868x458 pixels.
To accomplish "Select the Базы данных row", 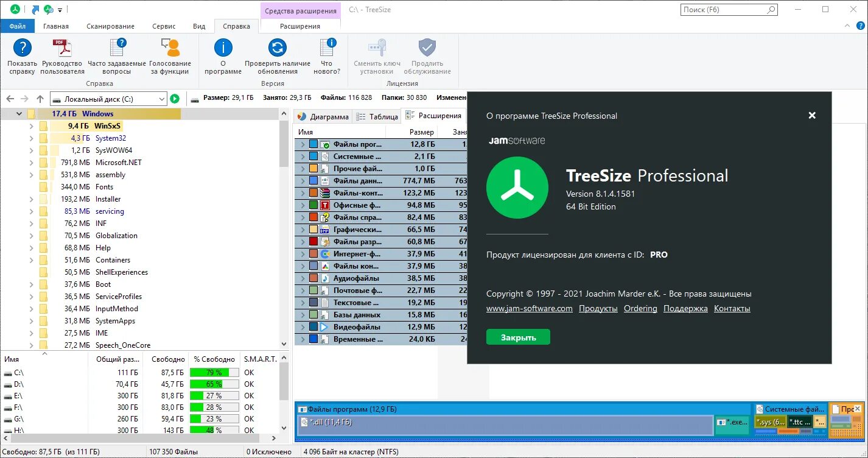I will (x=381, y=315).
